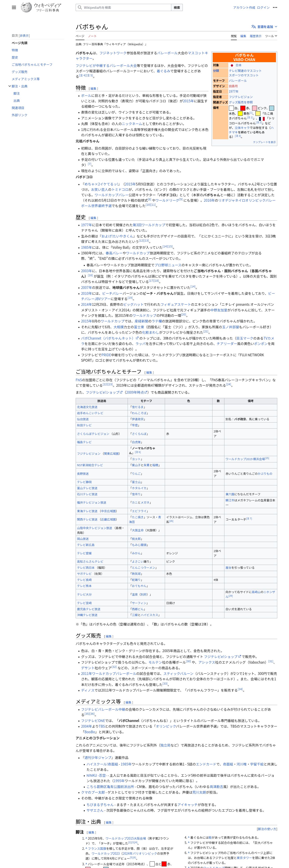Click 色 column header in table
The width and height of the screenshot is (289, 868).
point(188,401)
